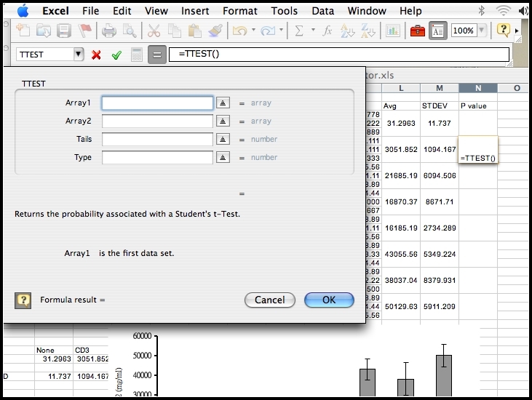Open the Redo history dropdown arrow
Viewport: 532px width, 400px height.
coord(281,30)
